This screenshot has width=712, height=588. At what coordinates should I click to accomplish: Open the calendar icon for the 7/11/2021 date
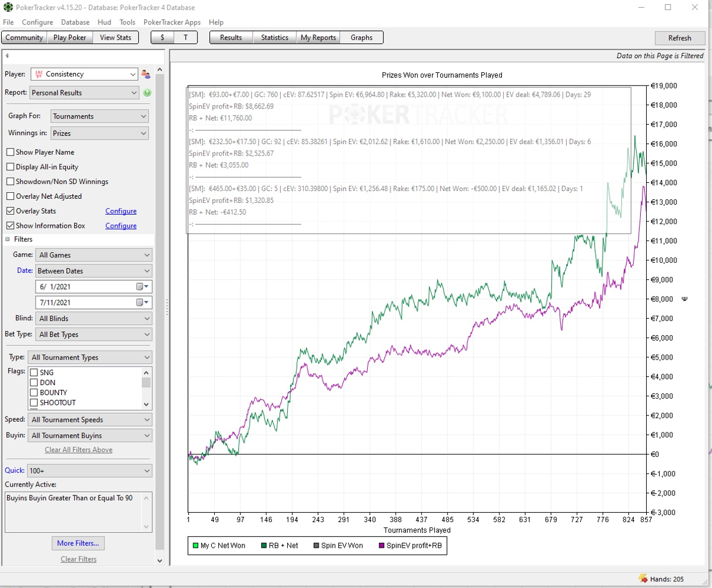(x=141, y=303)
